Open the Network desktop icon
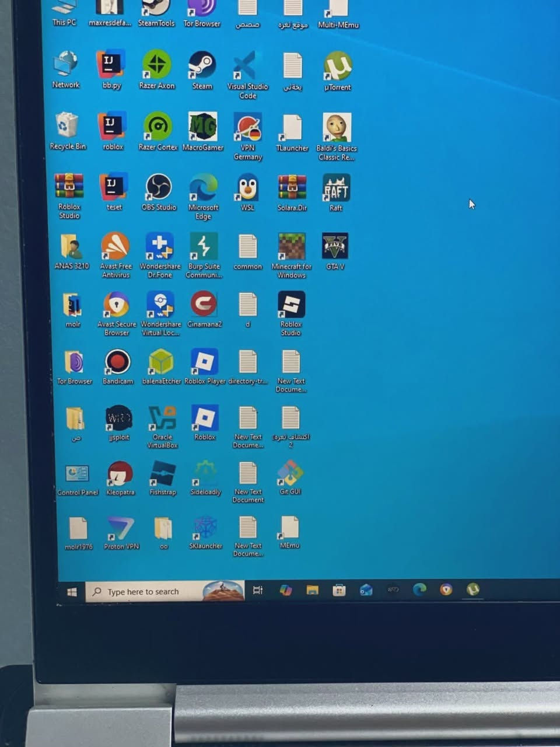Screen dimensions: 560x747 65,64
